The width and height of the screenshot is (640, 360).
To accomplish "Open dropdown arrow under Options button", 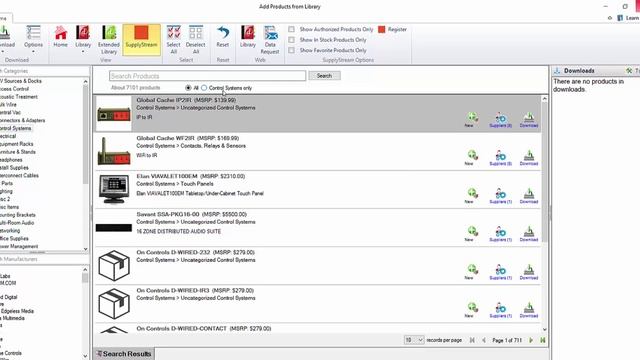I will (x=33, y=52).
